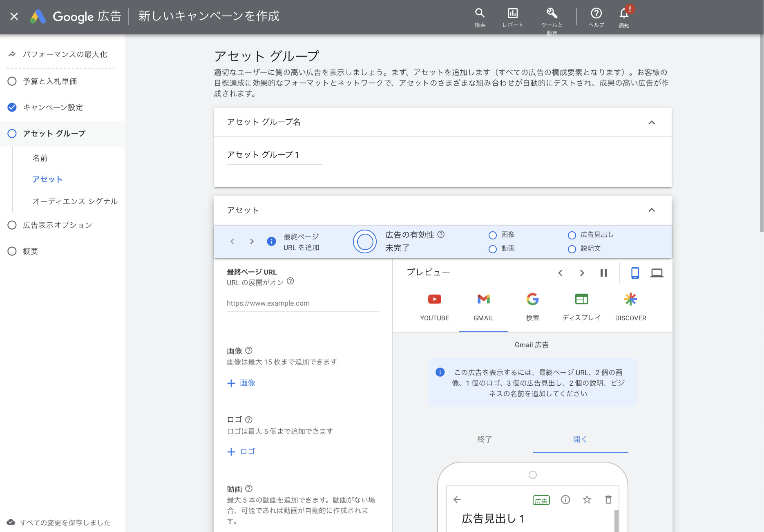Open the ヘルプ help icon
The height and width of the screenshot is (532, 764).
596,14
